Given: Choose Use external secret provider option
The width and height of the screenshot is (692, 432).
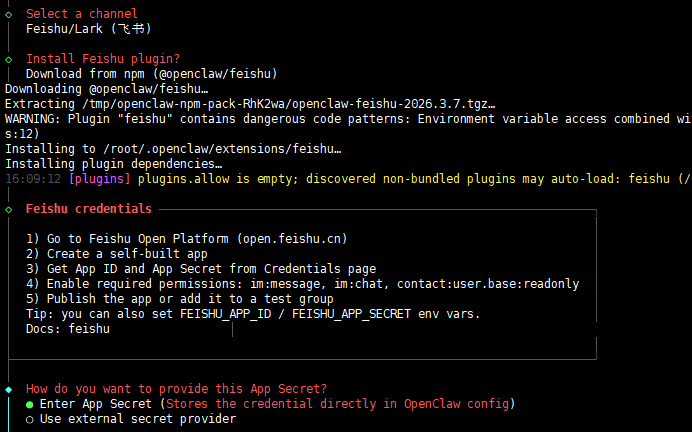Looking at the screenshot, I should (x=30, y=419).
